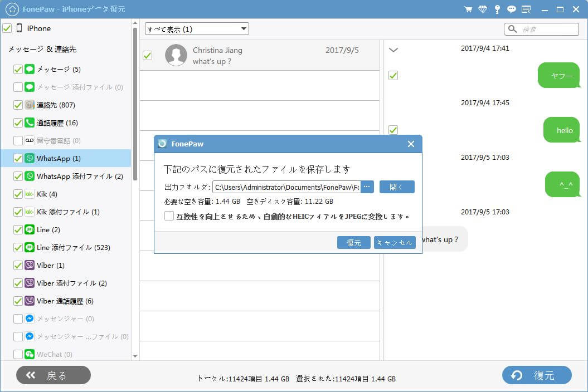Click the WhatsApp icon in sidebar
The height and width of the screenshot is (392, 588).
(x=30, y=158)
